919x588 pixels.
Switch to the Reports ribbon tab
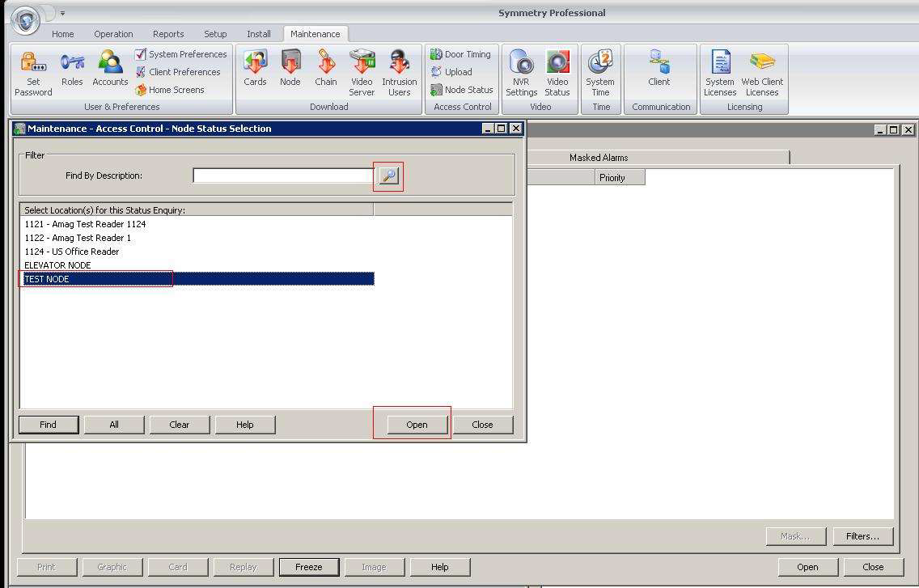coord(168,34)
